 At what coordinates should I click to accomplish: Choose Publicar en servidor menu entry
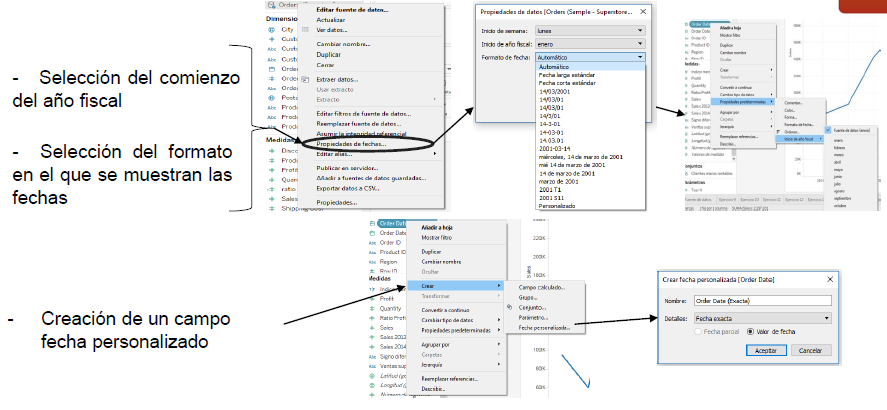pos(347,168)
